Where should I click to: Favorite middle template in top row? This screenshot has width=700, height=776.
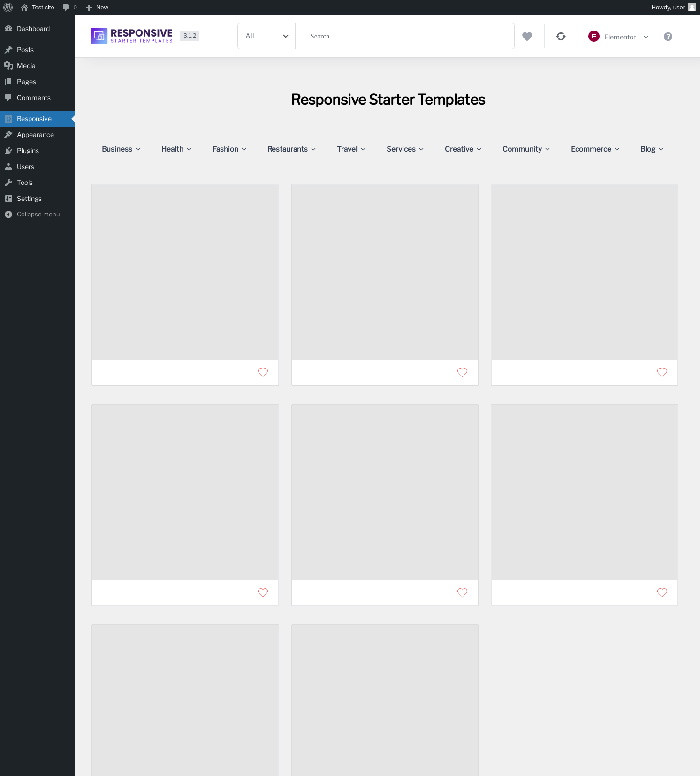pos(463,372)
